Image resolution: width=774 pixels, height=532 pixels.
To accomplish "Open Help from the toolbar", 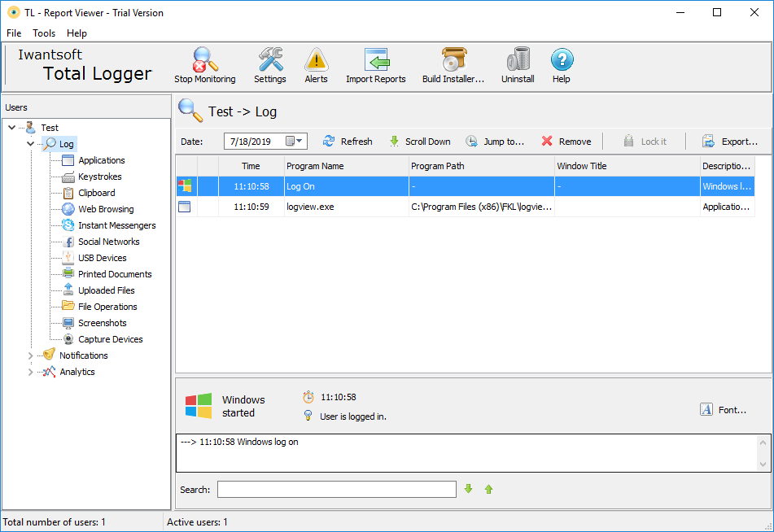I will click(x=562, y=61).
